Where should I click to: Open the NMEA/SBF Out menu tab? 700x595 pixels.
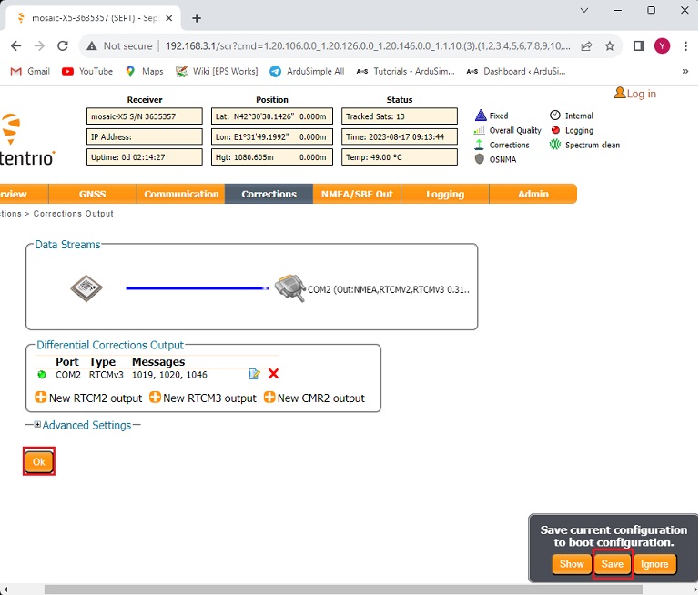pyautogui.click(x=357, y=194)
